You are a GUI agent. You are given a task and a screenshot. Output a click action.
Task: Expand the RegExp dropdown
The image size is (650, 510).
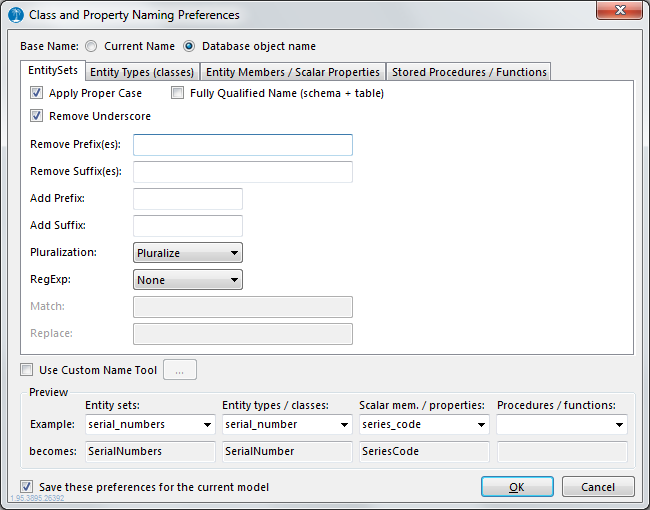click(x=188, y=280)
